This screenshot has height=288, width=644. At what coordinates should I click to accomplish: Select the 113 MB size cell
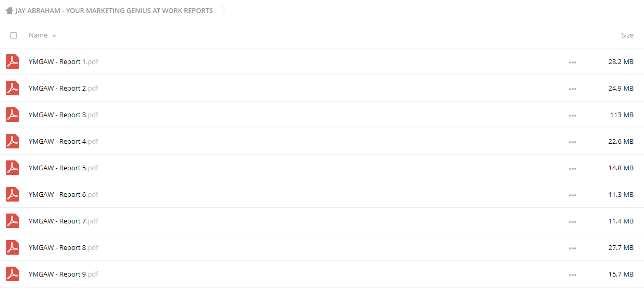click(622, 115)
